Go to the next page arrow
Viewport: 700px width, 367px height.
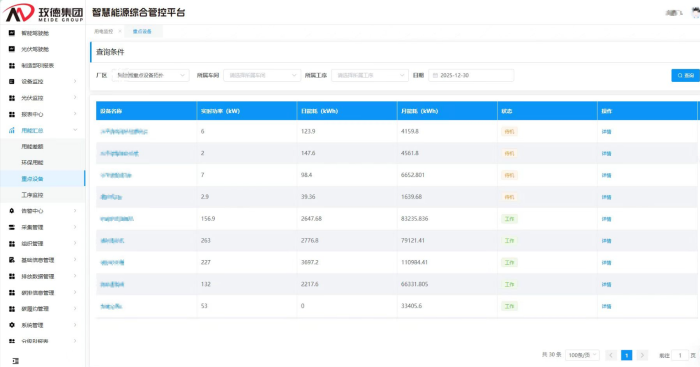tap(642, 355)
